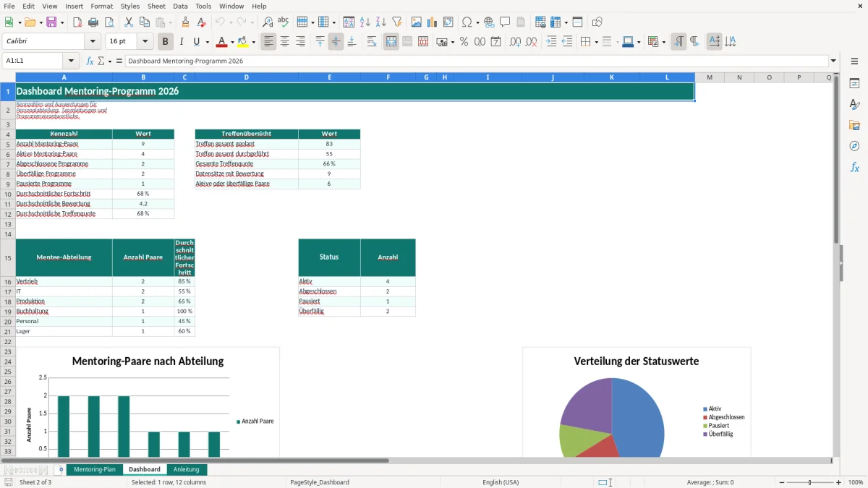Save the spreadsheet with the floppy icon
The width and height of the screenshot is (868, 488).
pos(51,22)
